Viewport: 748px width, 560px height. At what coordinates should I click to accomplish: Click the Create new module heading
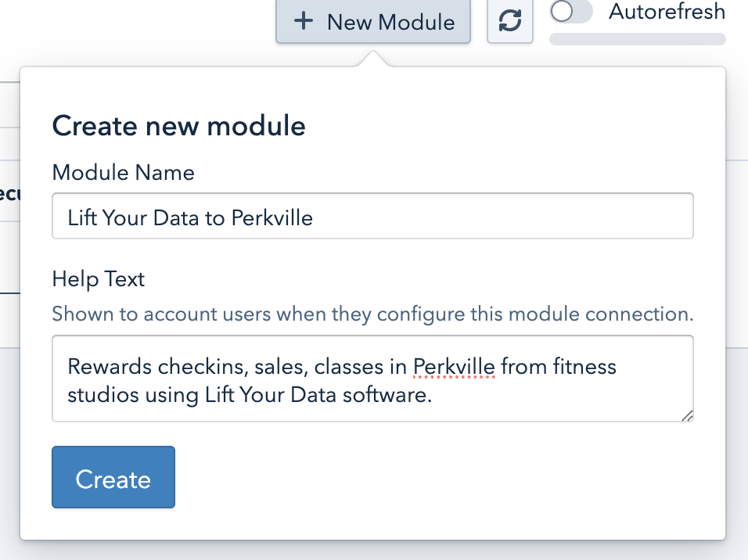(178, 126)
